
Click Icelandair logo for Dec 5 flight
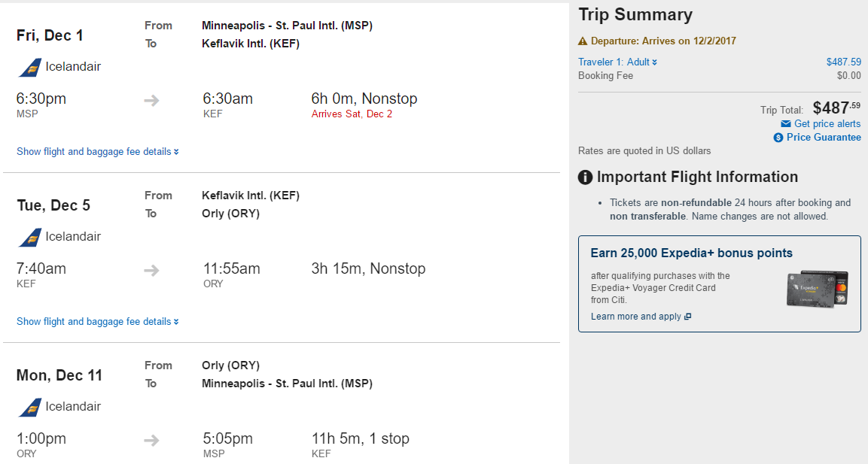(30, 237)
